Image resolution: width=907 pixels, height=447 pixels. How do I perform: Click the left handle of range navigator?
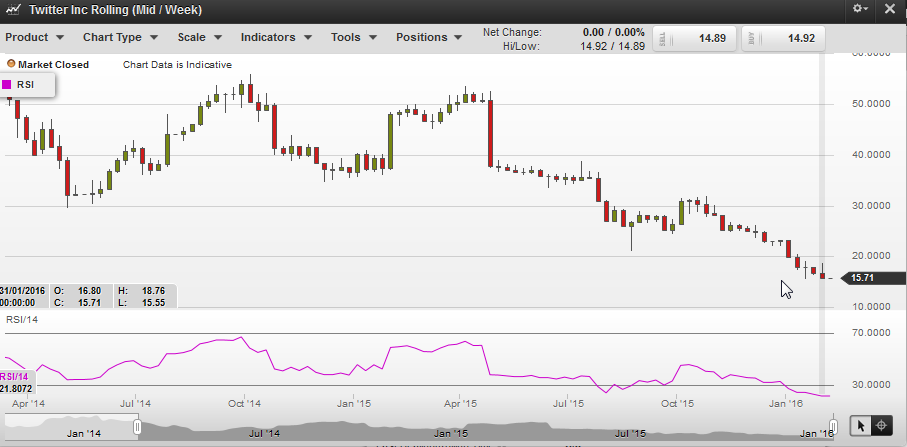pos(138,427)
